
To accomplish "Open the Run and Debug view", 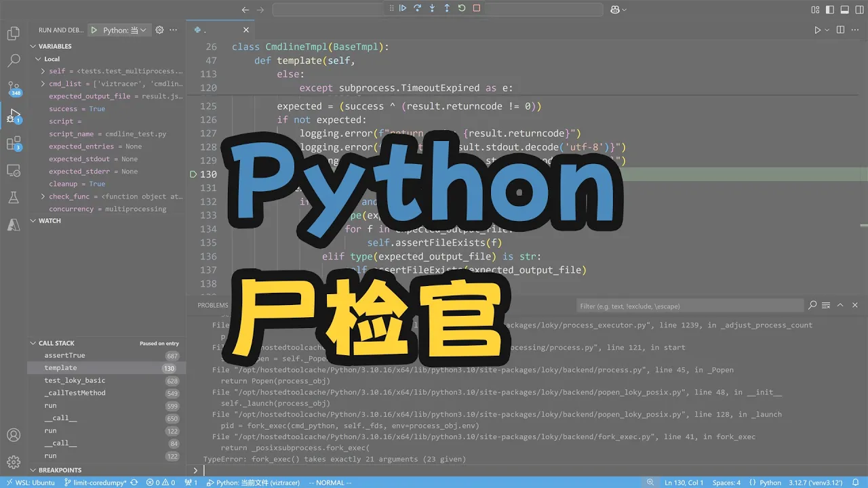I will click(13, 116).
